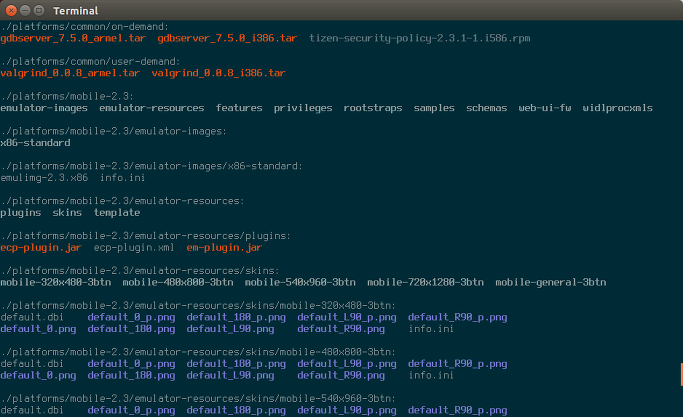Click info.ini under mobile-320x480-3btn
683x417 pixels.
pyautogui.click(x=431, y=329)
